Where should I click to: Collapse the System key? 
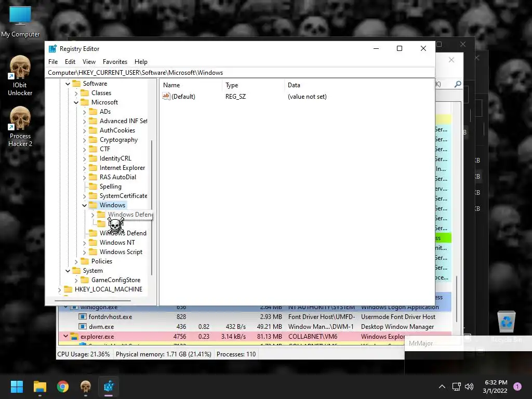click(x=68, y=271)
